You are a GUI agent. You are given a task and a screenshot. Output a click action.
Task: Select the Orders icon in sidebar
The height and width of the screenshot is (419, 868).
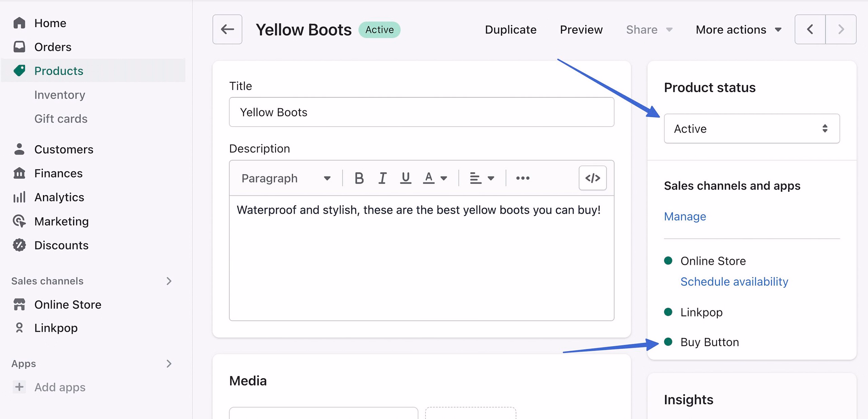click(19, 47)
